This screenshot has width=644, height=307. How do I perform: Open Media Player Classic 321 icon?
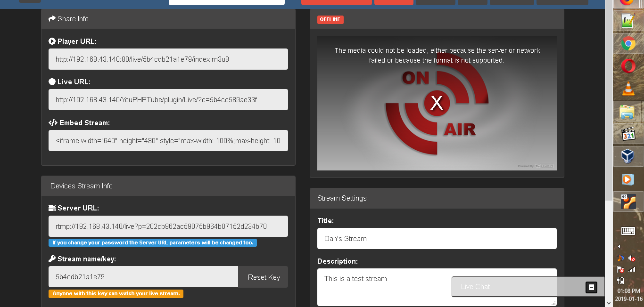click(x=628, y=134)
